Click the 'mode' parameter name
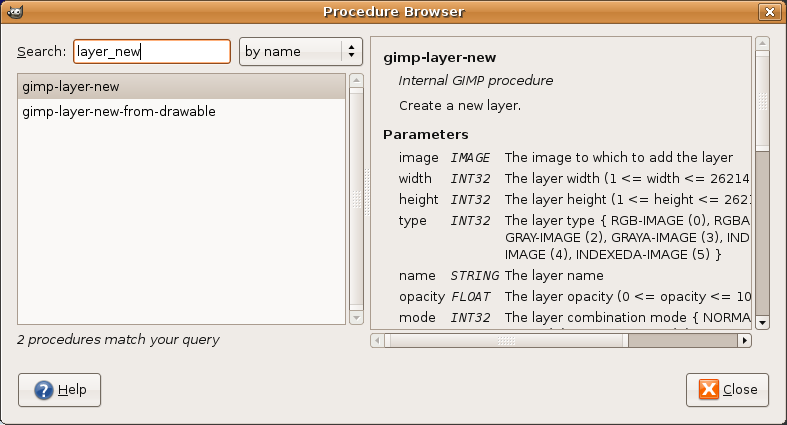The width and height of the screenshot is (787, 425). coord(417,318)
